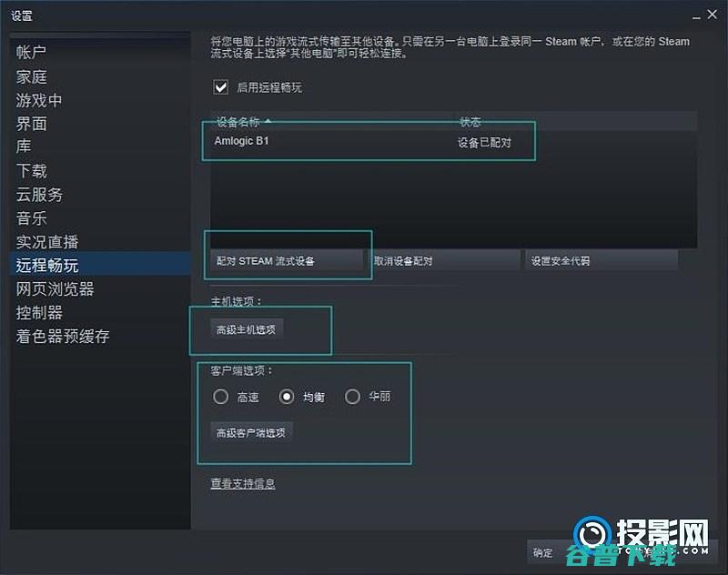
Task: Click the 取消设备配对 button
Action: point(444,261)
